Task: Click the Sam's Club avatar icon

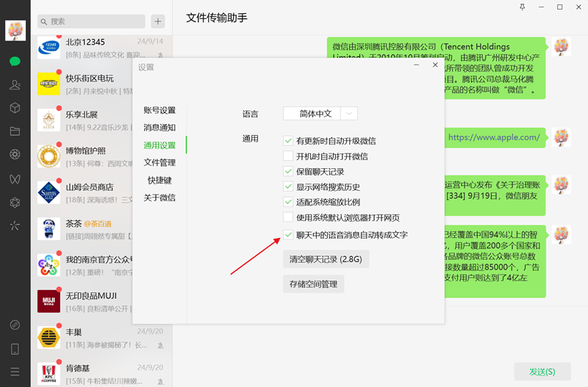Action: pos(49,192)
